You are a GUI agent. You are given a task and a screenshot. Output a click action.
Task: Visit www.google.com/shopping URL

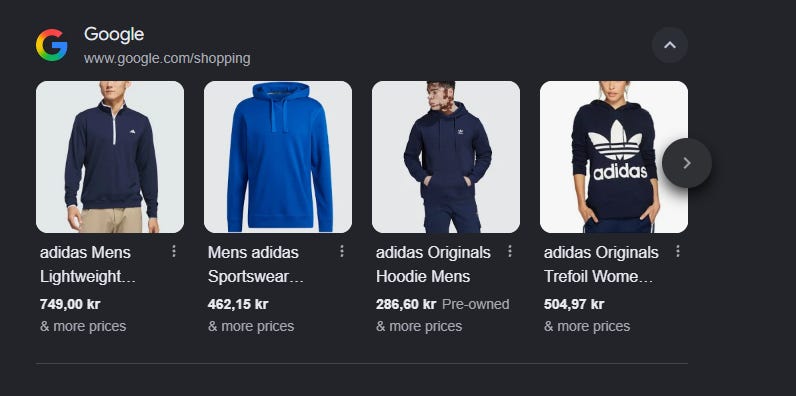[167, 58]
